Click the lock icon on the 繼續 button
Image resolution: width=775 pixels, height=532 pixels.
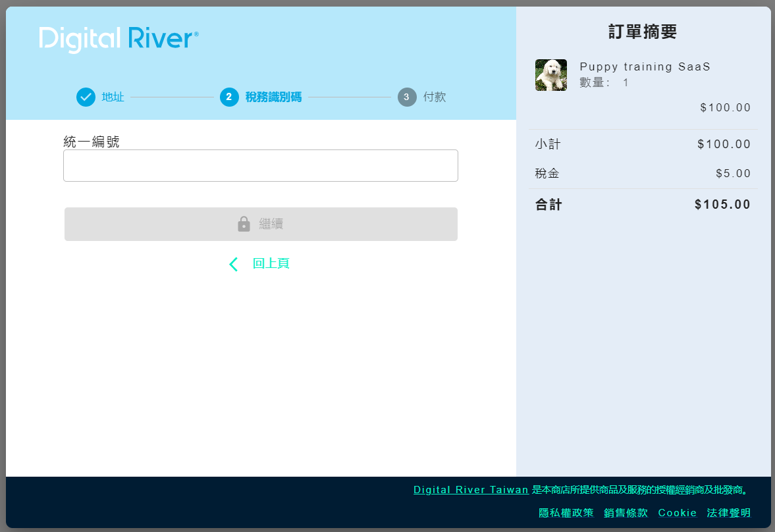click(244, 224)
